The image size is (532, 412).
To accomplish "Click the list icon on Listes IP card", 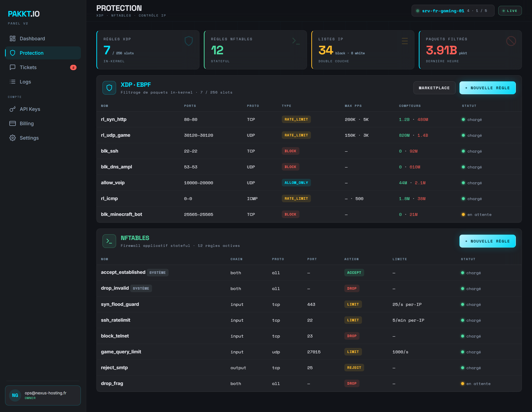I will [405, 41].
